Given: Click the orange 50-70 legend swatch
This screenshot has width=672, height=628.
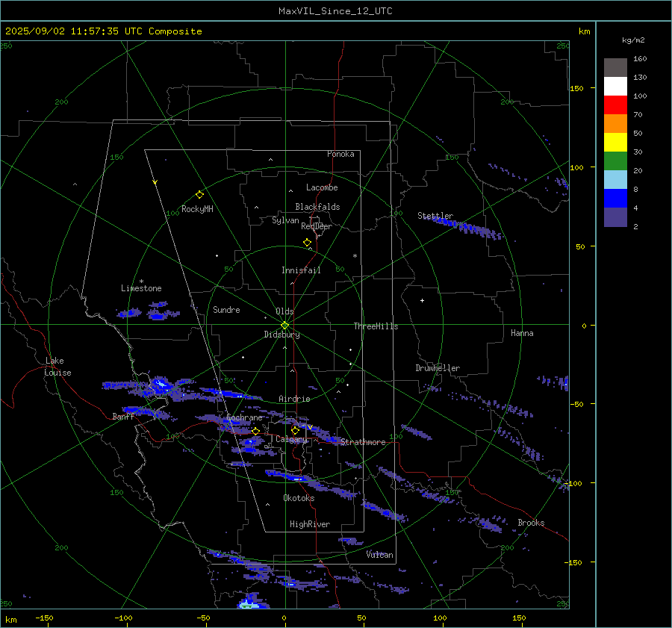Looking at the screenshot, I should coord(615,124).
